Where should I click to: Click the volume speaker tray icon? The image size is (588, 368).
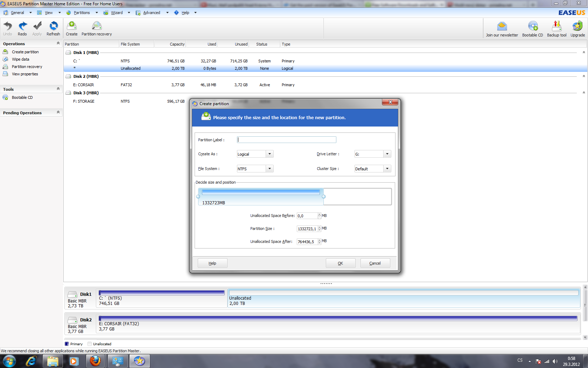pos(555,361)
